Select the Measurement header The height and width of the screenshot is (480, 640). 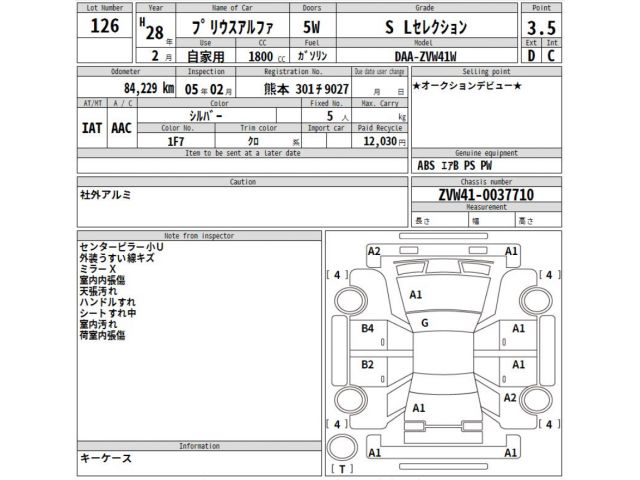486,207
